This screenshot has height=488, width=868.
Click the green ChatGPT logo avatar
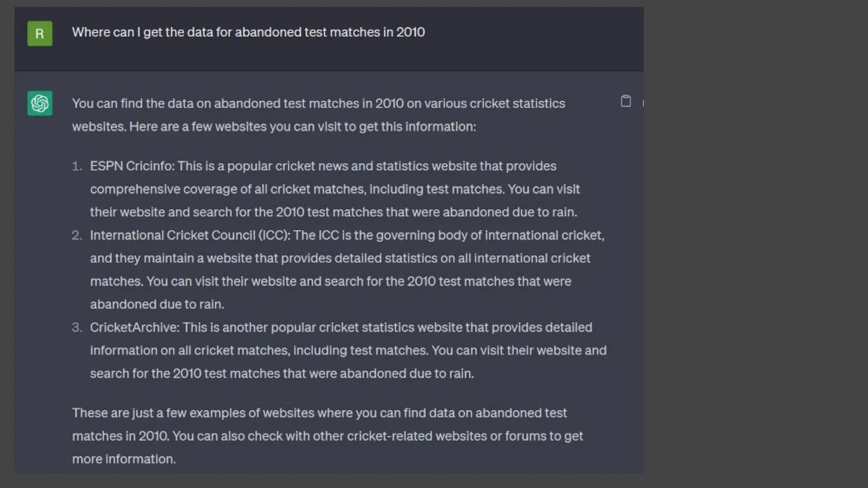[40, 103]
